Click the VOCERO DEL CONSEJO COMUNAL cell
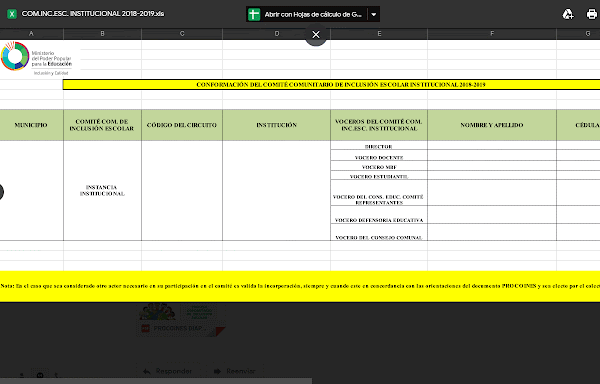 pyautogui.click(x=379, y=232)
